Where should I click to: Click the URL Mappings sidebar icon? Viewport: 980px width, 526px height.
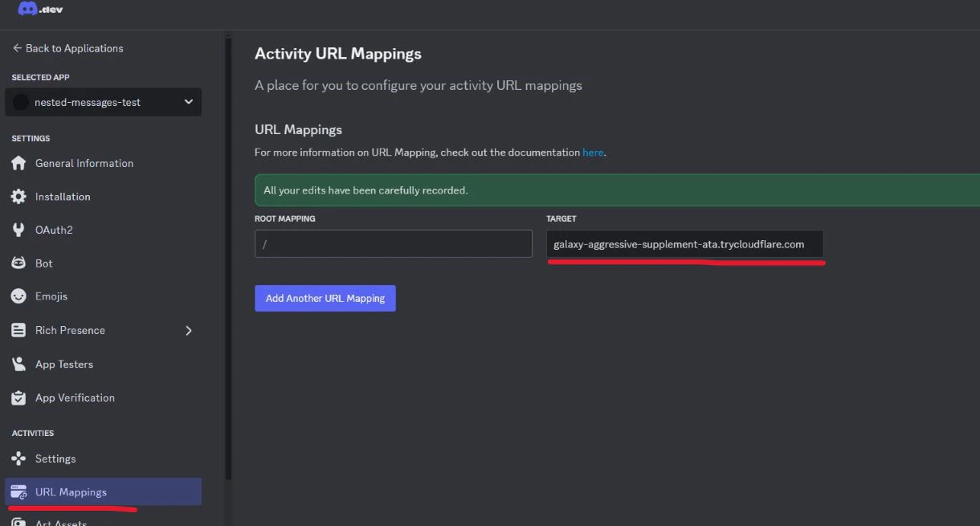(x=18, y=492)
